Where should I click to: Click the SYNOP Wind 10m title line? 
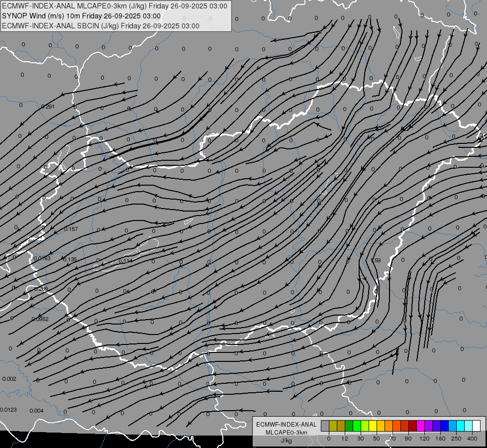[81, 16]
